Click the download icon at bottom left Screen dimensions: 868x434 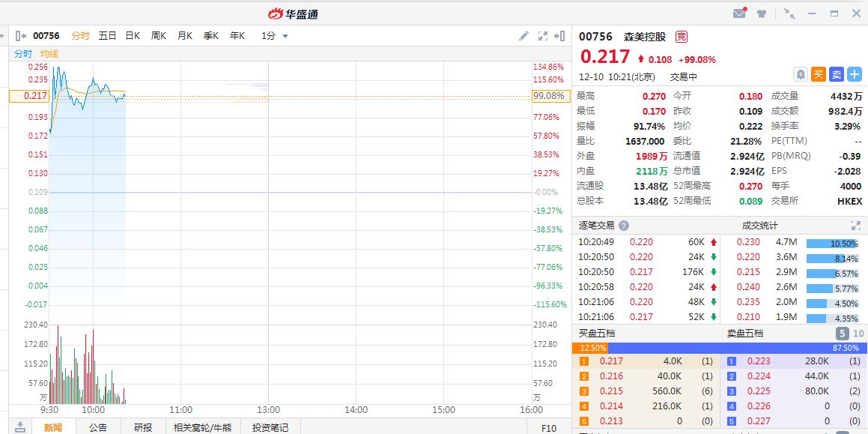[x=20, y=427]
